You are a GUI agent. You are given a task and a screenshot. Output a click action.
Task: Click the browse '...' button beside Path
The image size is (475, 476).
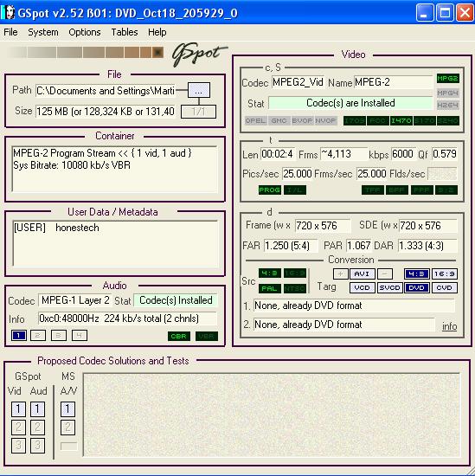[199, 90]
